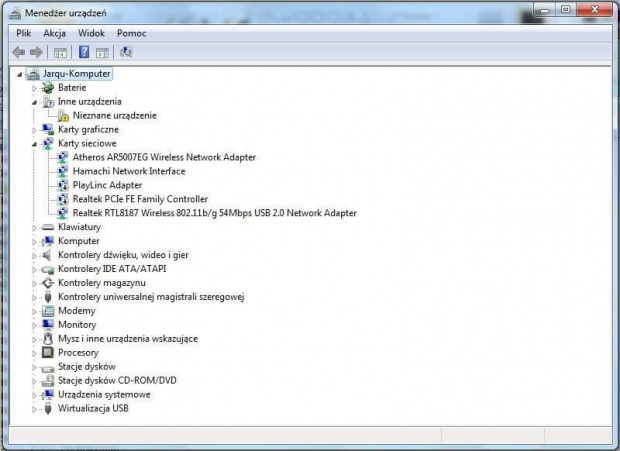Open the Plik menu
The image size is (620, 451).
pos(24,33)
